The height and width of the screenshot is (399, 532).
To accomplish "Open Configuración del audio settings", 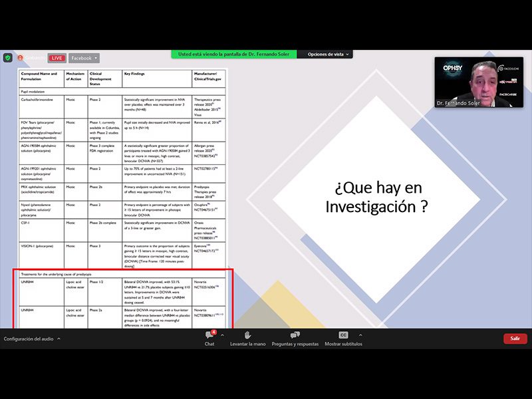I will point(29,338).
